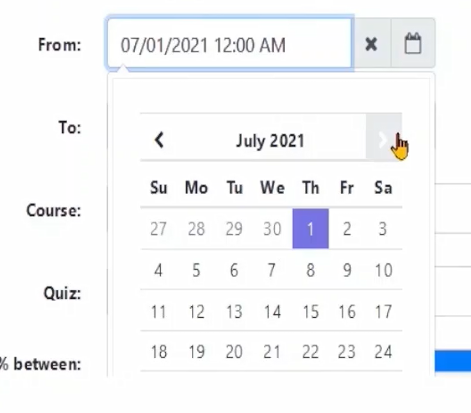Select July 13 on Tuesday column

[x=234, y=312]
